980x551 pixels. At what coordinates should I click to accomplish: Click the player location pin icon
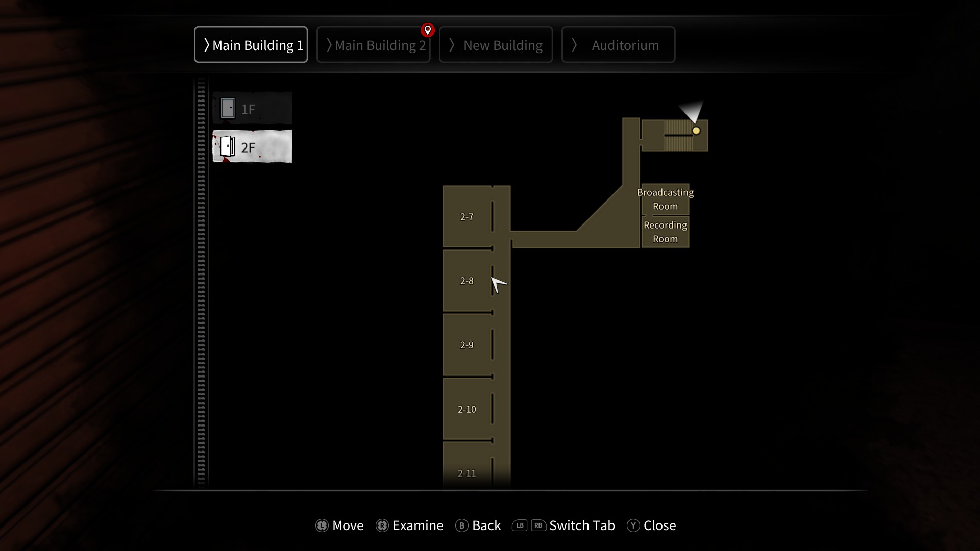pyautogui.click(x=428, y=30)
